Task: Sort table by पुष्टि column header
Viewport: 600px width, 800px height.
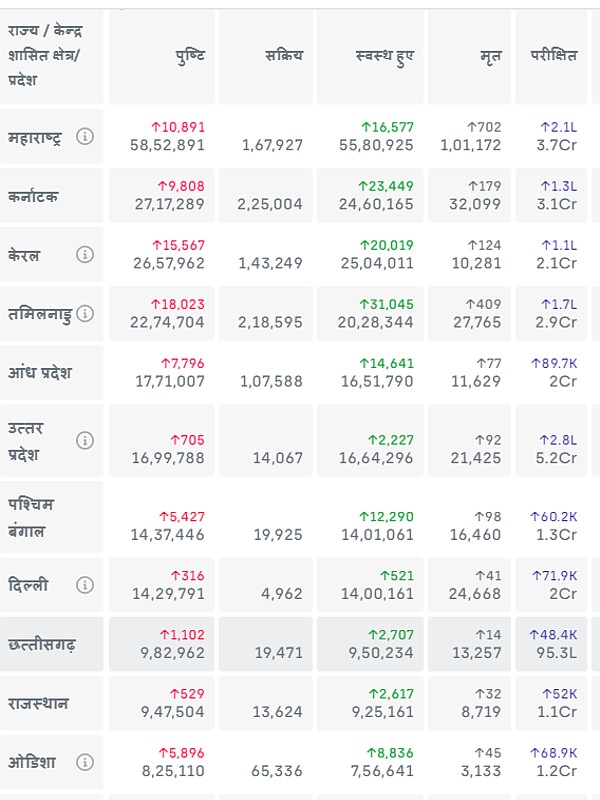Action: (x=190, y=56)
